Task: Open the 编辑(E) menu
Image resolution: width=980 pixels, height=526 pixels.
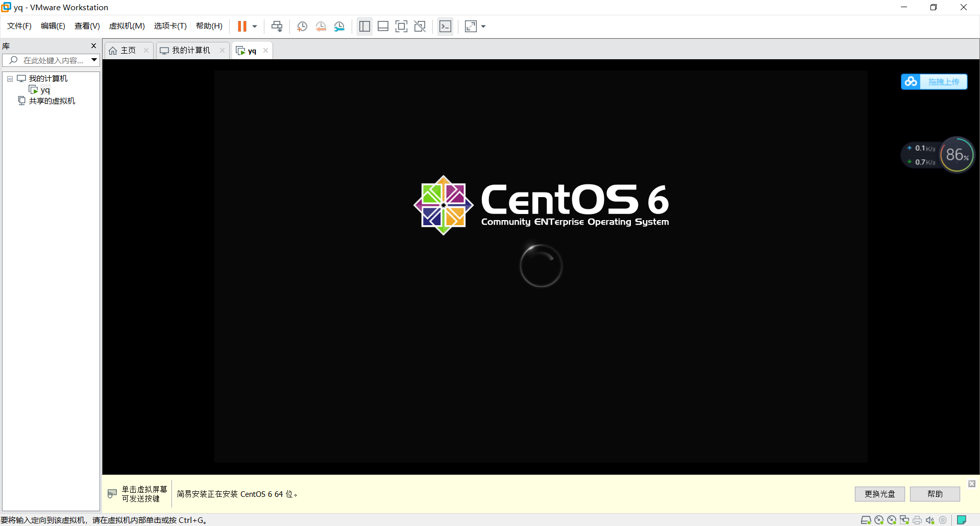Action: click(x=53, y=26)
